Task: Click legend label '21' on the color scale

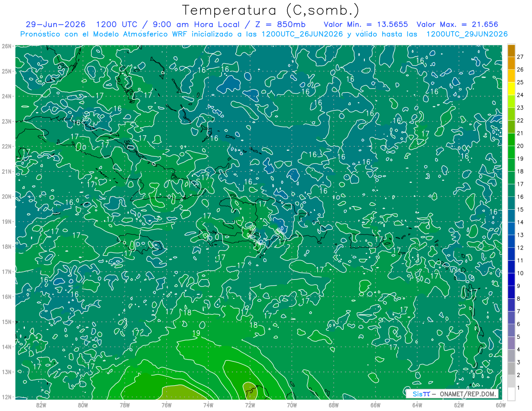Action: click(x=520, y=133)
